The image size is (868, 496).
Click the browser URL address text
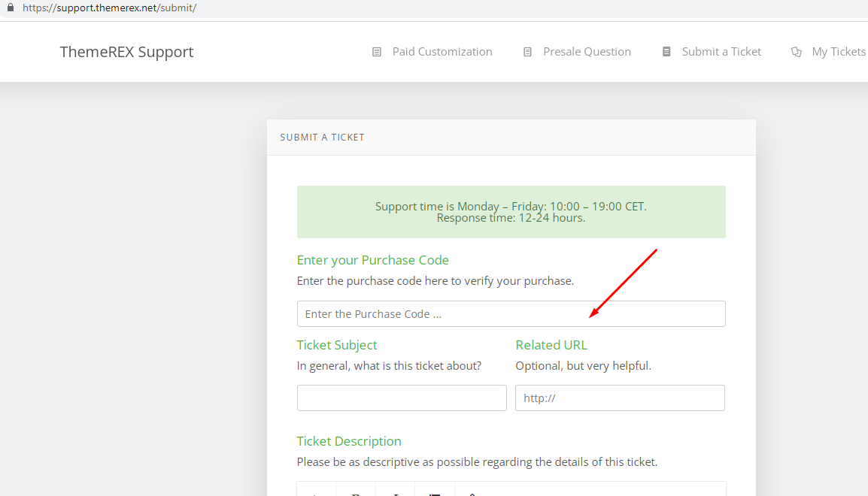pos(110,8)
